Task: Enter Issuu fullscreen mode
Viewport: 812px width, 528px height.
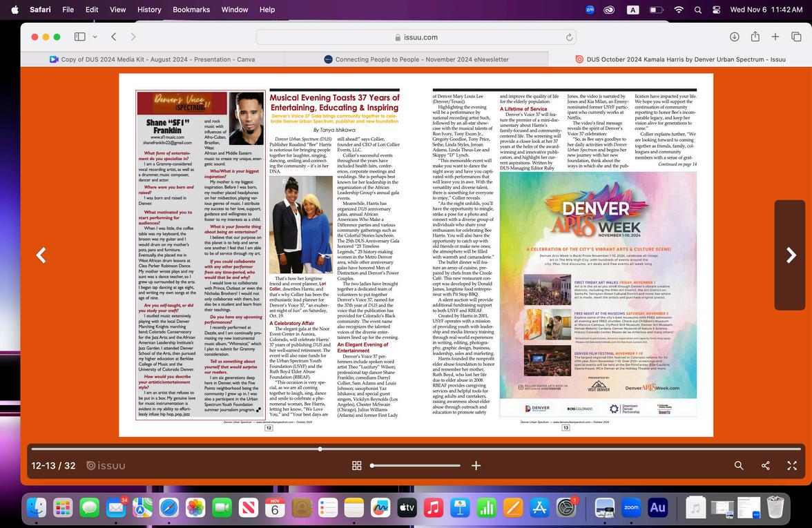Action: tap(792, 466)
